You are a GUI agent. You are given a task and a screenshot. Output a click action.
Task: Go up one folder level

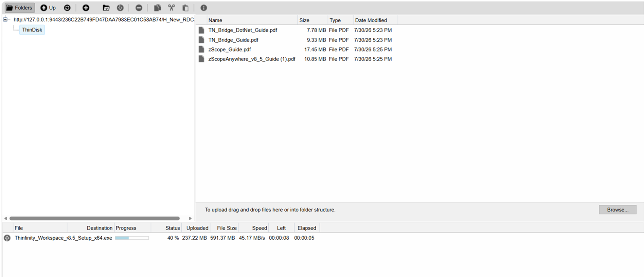48,8
